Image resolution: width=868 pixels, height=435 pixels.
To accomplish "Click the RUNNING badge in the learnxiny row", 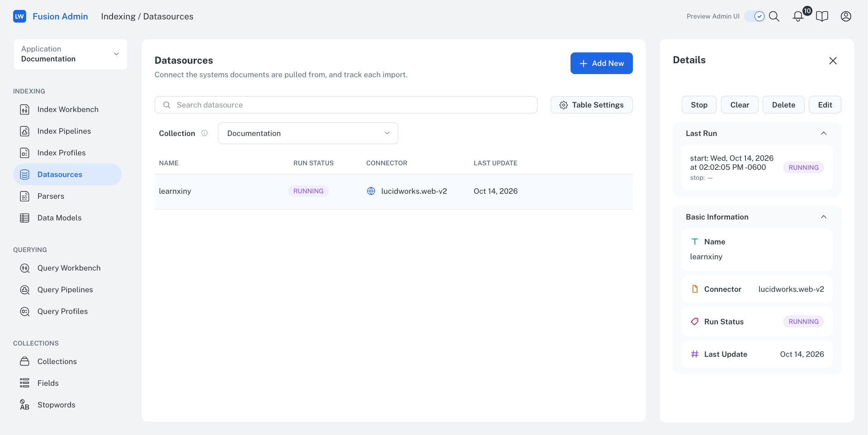I will point(308,191).
